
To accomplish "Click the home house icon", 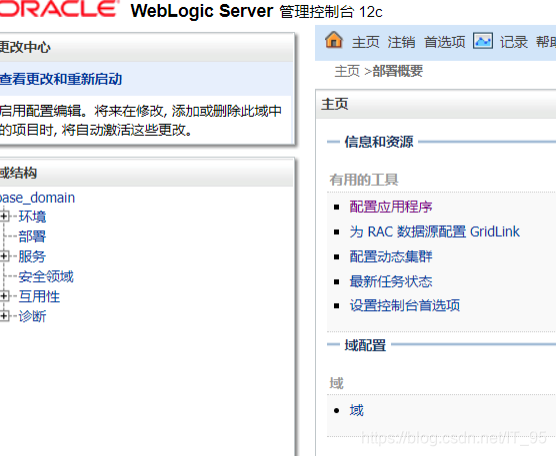I will 334,40.
